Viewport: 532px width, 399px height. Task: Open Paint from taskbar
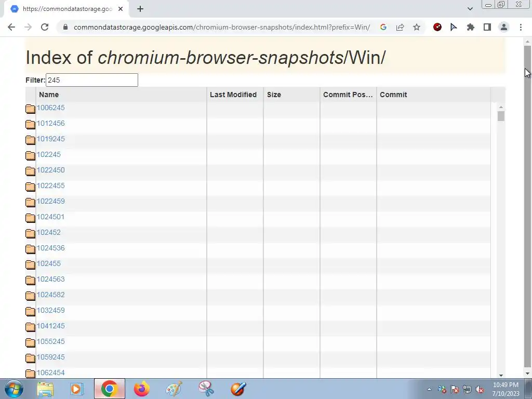point(174,389)
